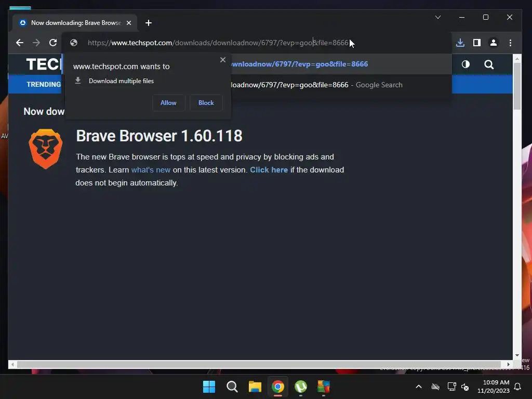Allow multiple file downloads

pos(168,103)
